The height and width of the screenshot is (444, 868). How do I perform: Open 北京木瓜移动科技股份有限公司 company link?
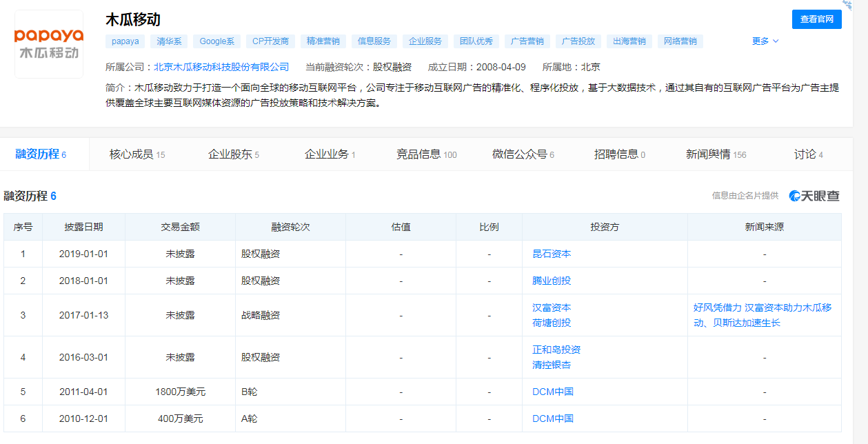[221, 67]
